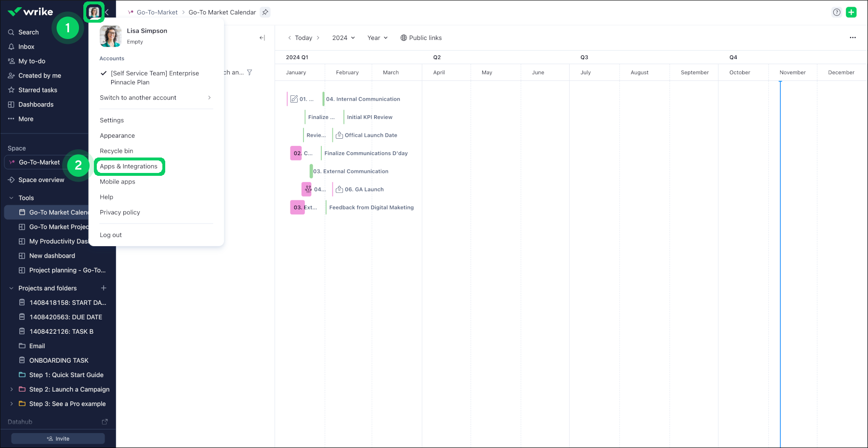Open the three-dot calendar options menu
The height and width of the screenshot is (448, 868).
pyautogui.click(x=853, y=38)
